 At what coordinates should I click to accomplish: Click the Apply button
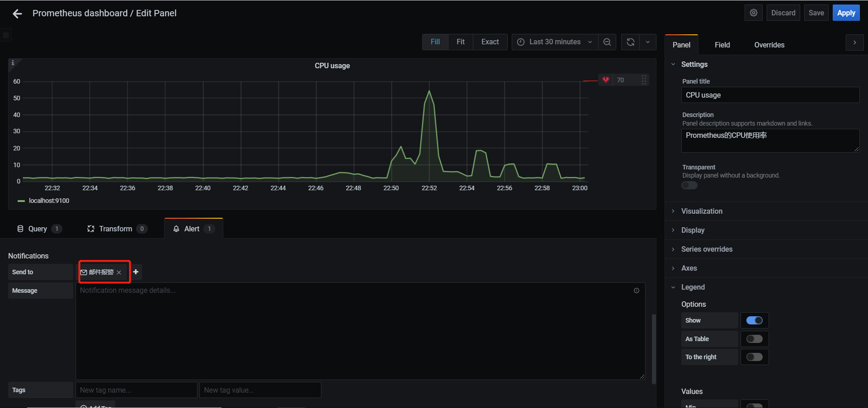(846, 13)
